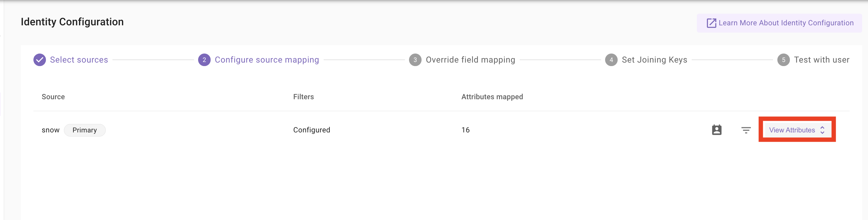Go to Select sources step
The width and height of the screenshot is (868, 220).
tap(79, 60)
